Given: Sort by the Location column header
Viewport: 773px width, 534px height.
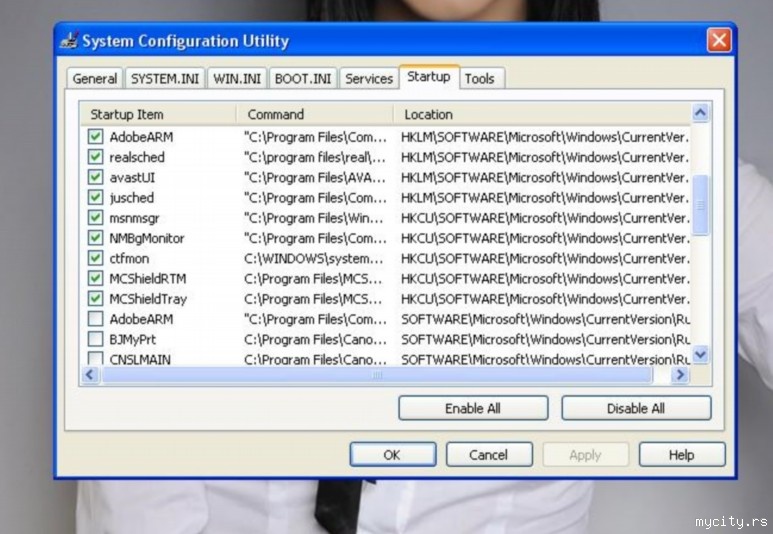Looking at the screenshot, I should click(x=542, y=114).
